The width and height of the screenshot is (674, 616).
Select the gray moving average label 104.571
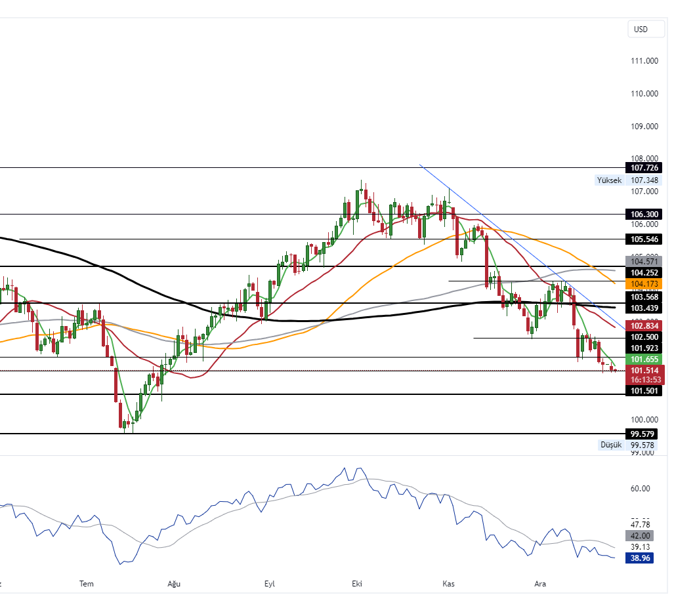pos(646,261)
